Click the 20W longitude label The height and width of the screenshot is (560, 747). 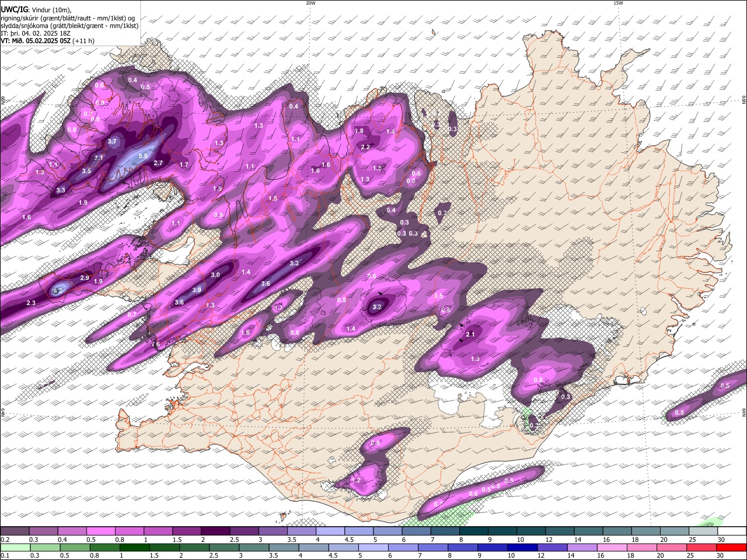tap(310, 3)
